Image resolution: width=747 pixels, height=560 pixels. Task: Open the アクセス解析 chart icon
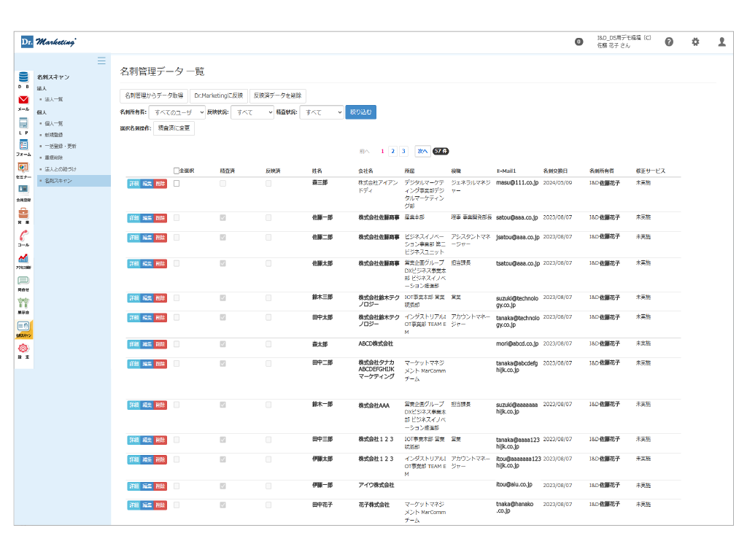tap(23, 258)
